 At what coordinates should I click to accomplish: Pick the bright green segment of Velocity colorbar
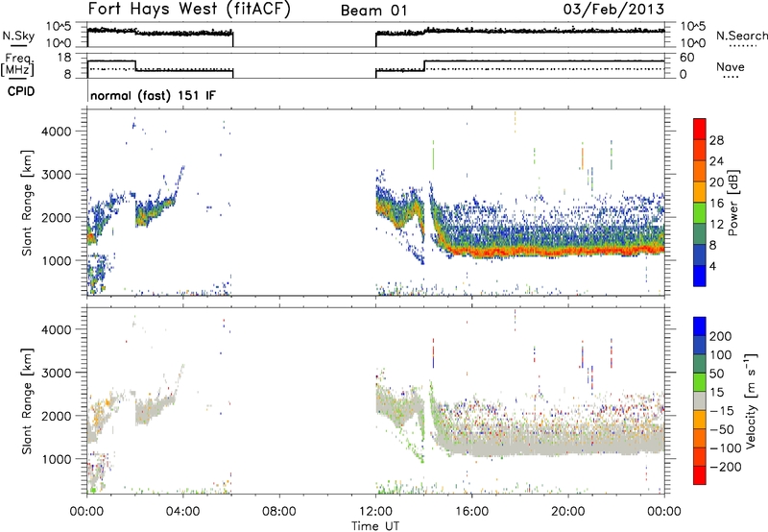700,382
